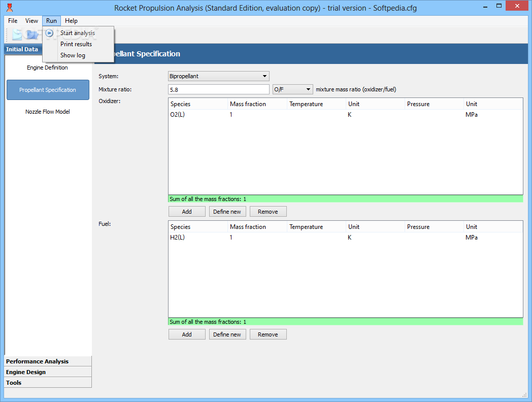Select the H2(L) species row
532x402 pixels.
tap(345, 238)
